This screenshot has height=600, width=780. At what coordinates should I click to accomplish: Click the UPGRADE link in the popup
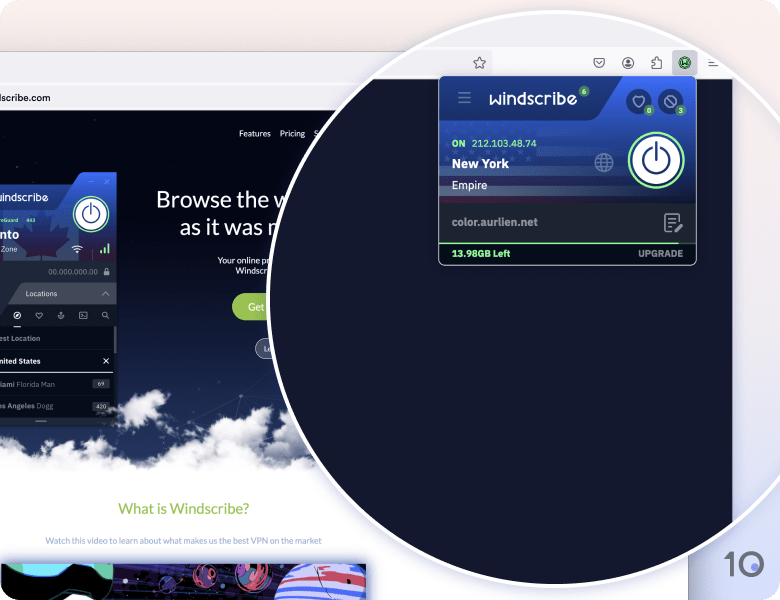[x=660, y=254]
